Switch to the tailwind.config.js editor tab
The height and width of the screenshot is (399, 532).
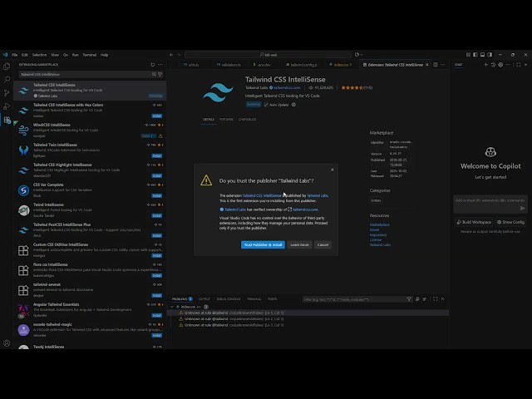pyautogui.click(x=302, y=65)
